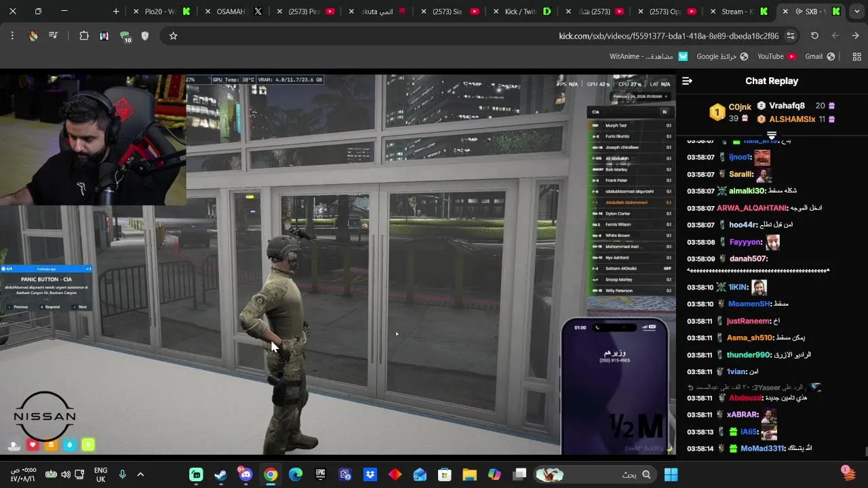Collapse the Chat Replay panel icon
This screenshot has height=488, width=868.
coord(687,81)
